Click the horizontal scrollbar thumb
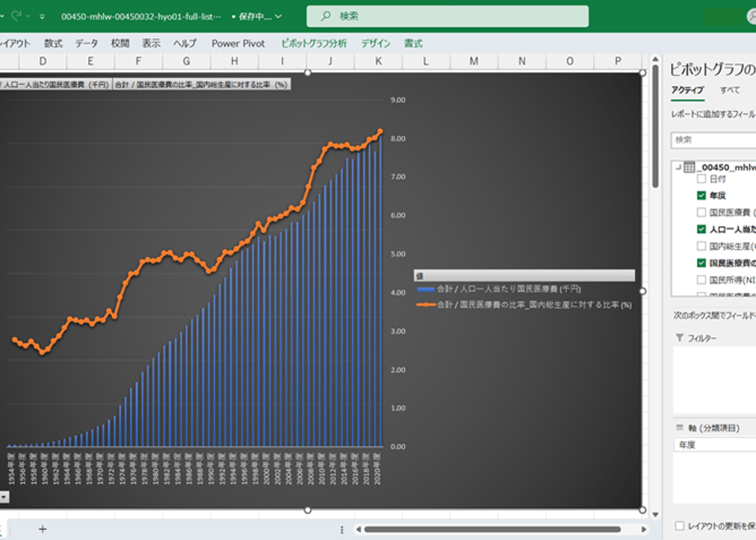 493,529
